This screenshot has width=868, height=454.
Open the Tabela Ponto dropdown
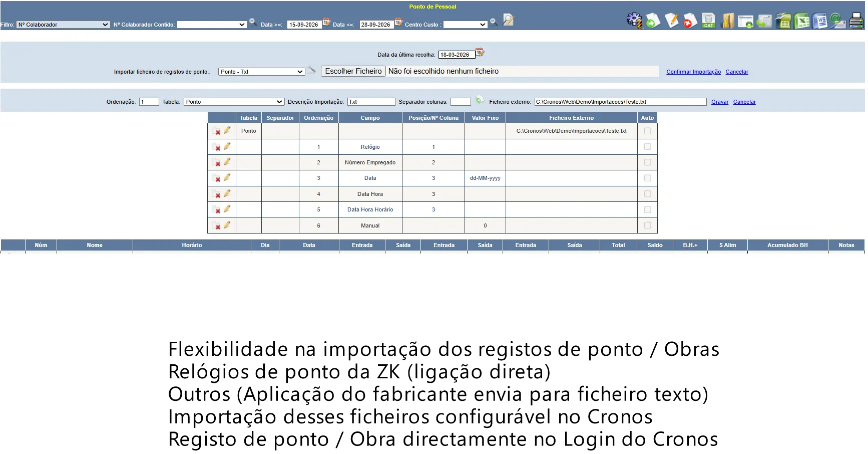coord(234,102)
